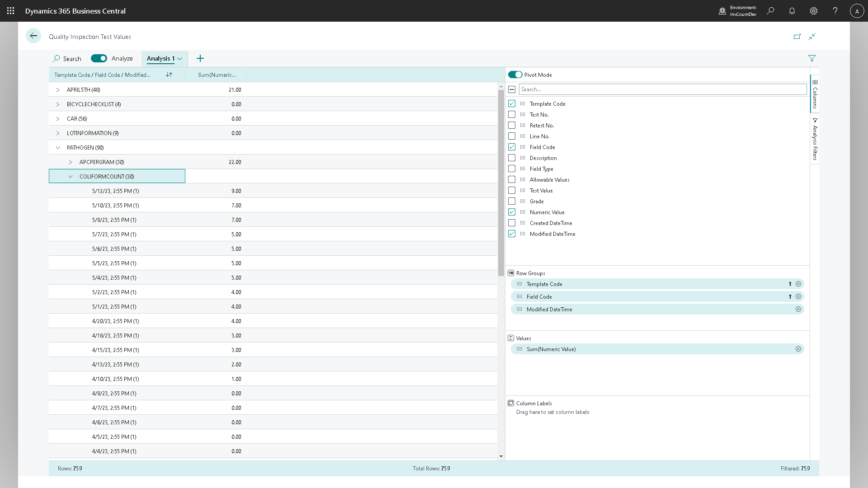Click the back arrow button
This screenshot has width=868, height=488.
coord(33,36)
